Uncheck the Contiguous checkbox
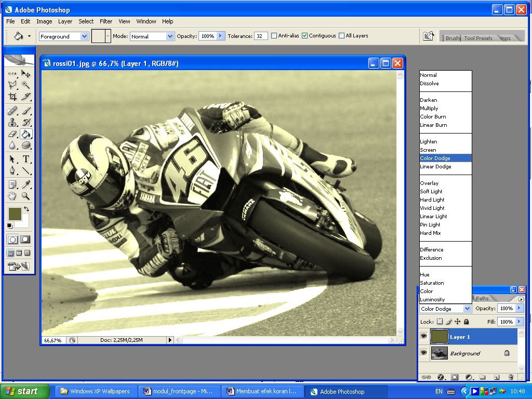 (304, 36)
